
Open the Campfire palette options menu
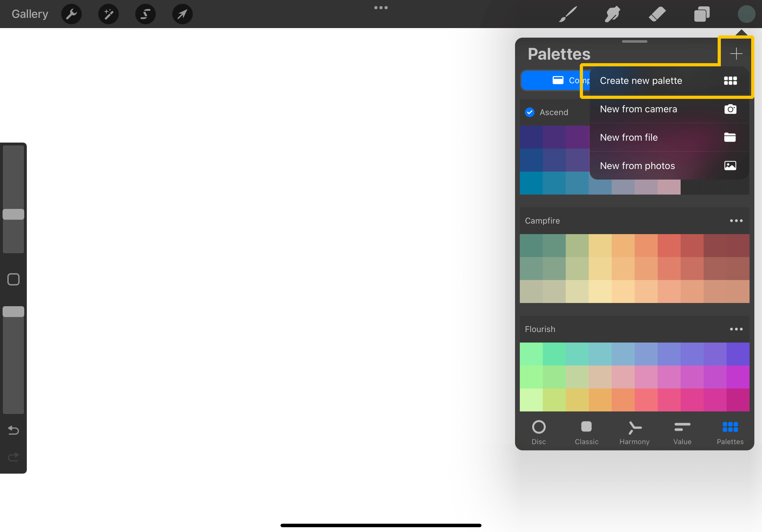736,221
